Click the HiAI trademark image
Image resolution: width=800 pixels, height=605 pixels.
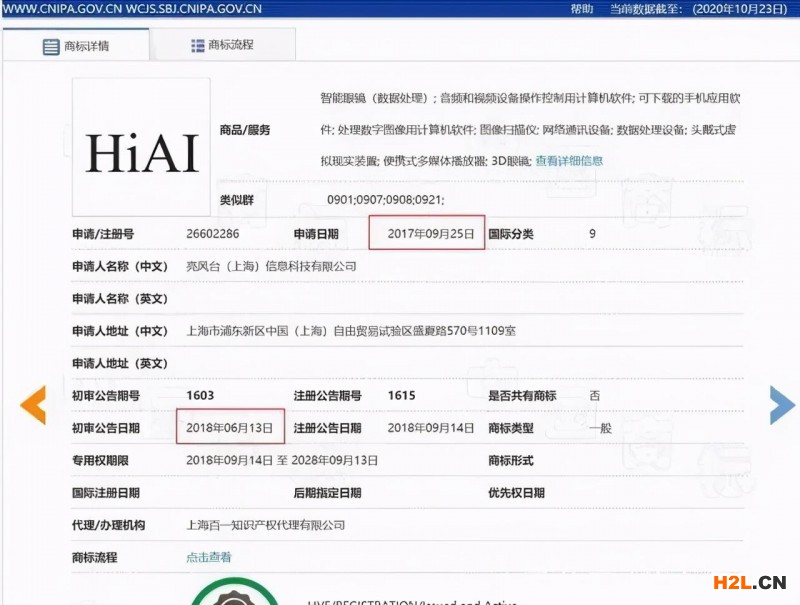pos(141,147)
